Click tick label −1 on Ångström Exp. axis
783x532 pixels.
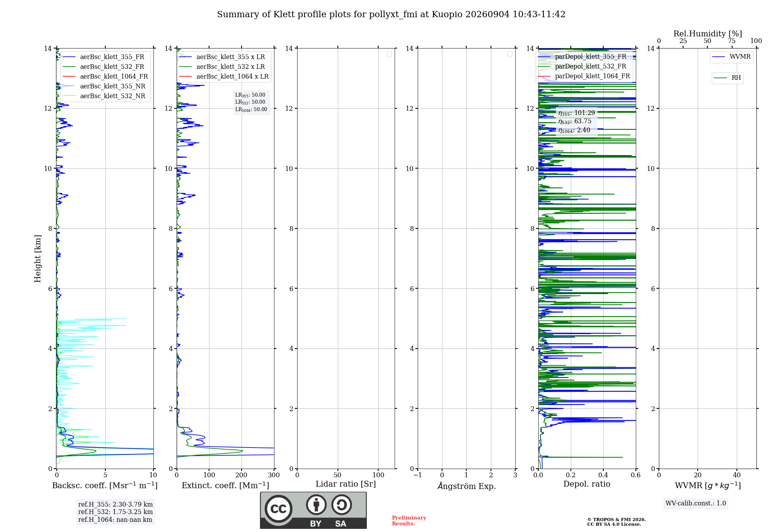click(418, 475)
